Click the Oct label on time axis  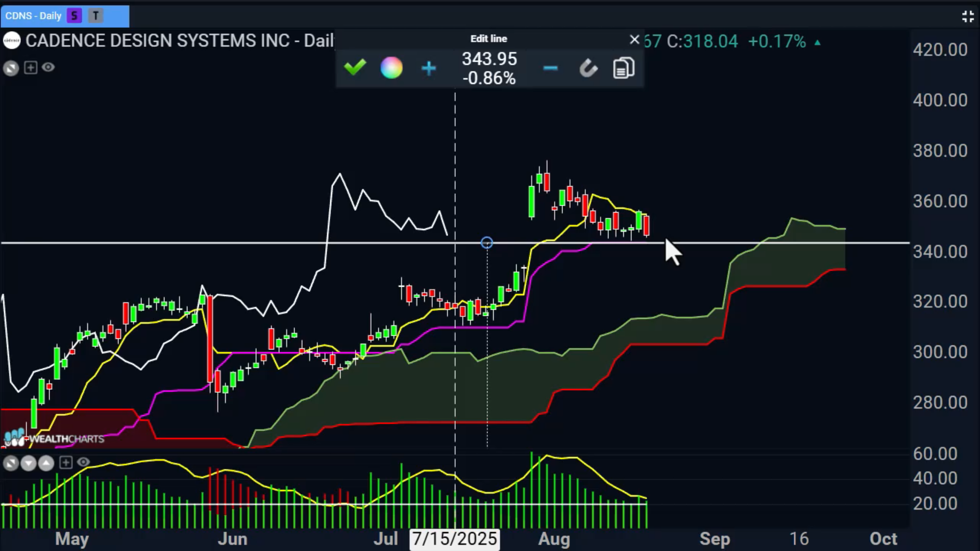(x=884, y=539)
